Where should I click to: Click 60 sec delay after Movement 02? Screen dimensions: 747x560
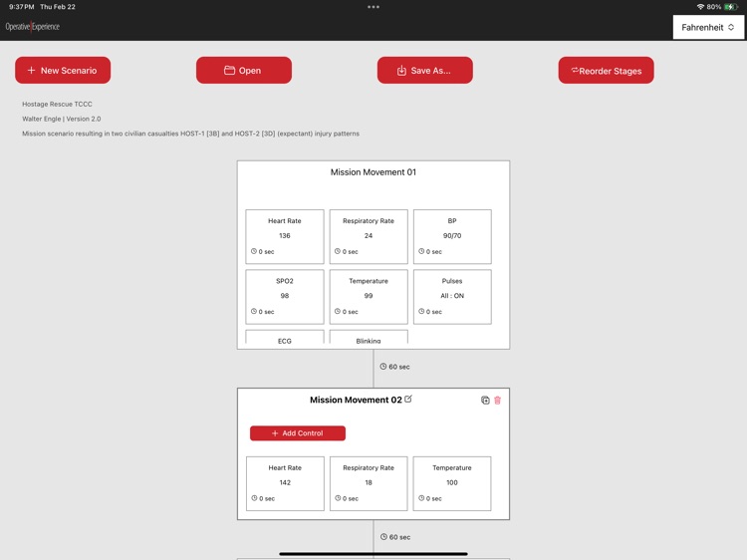pyautogui.click(x=395, y=537)
